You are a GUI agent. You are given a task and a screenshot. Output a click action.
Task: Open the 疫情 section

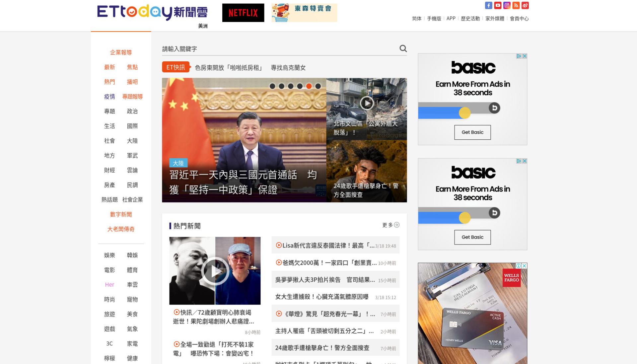(109, 97)
